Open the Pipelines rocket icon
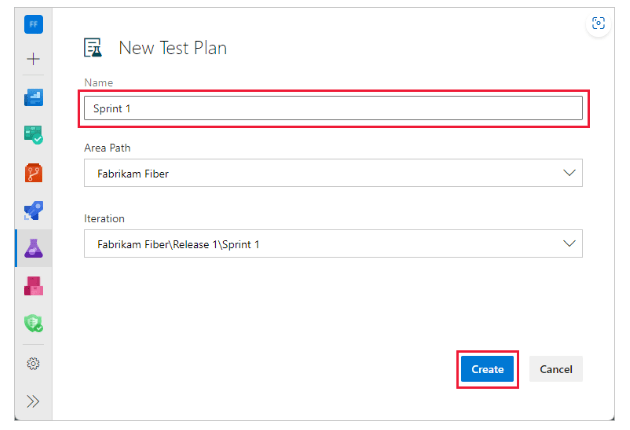Viewport: 630px width, 430px height. [x=33, y=211]
